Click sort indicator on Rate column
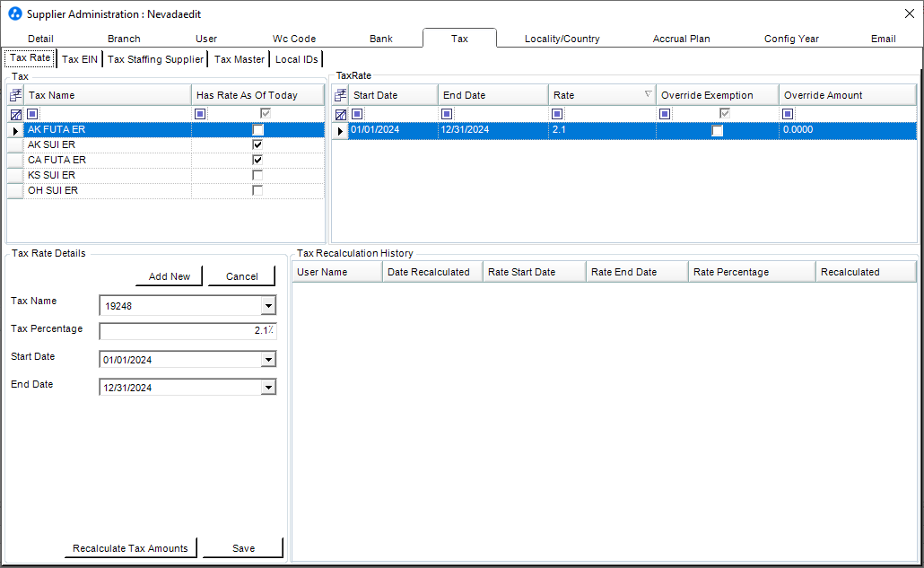The height and width of the screenshot is (568, 924). click(648, 94)
